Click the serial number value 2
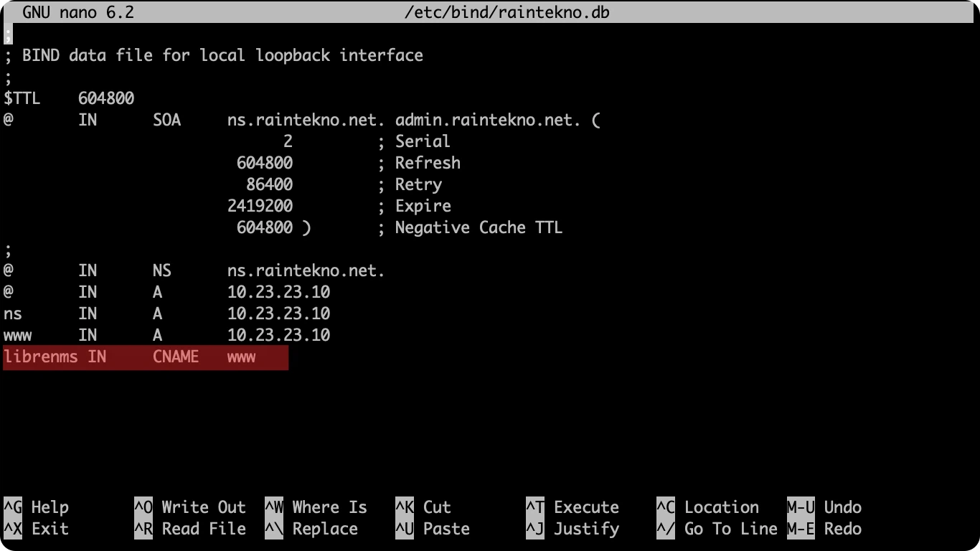Image resolution: width=980 pixels, height=551 pixels. 288,141
